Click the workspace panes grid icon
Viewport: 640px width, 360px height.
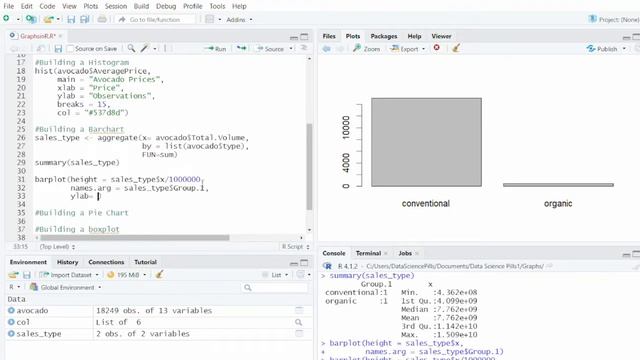point(209,19)
